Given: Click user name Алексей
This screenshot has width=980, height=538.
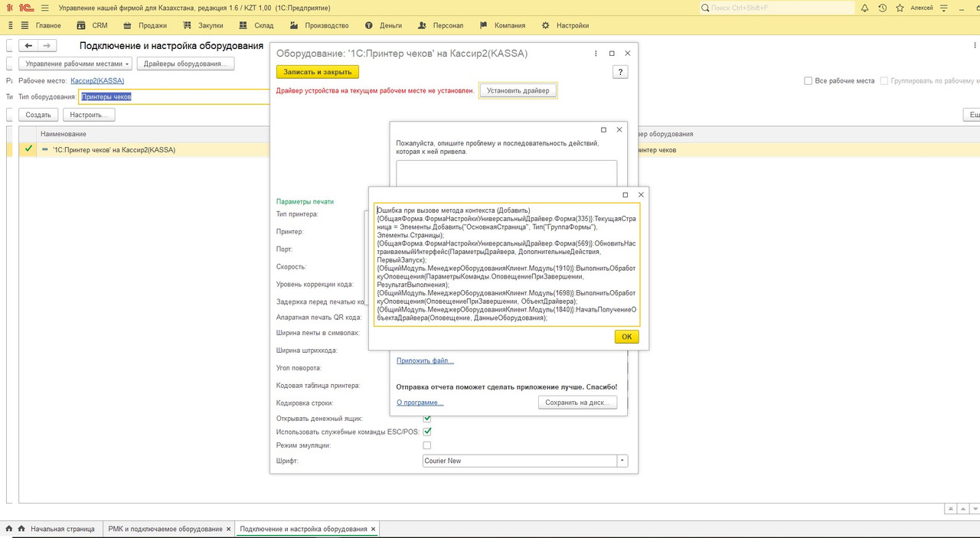Looking at the screenshot, I should click(x=921, y=8).
